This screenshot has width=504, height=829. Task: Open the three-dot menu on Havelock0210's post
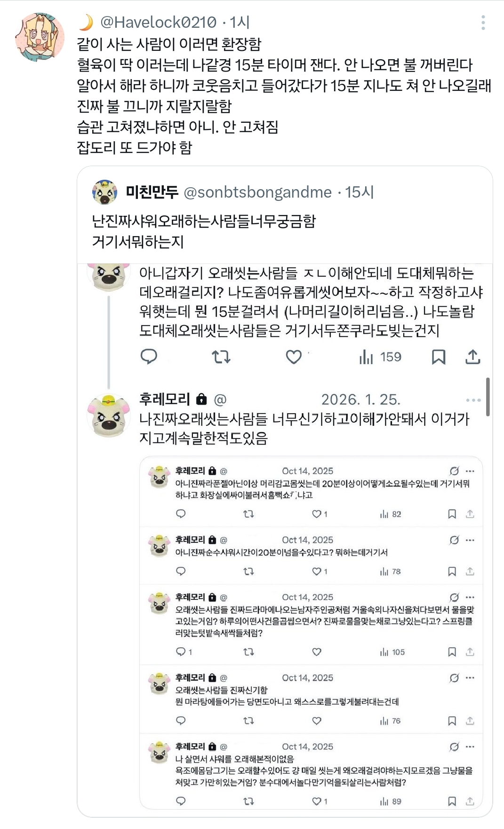pyautogui.click(x=483, y=23)
